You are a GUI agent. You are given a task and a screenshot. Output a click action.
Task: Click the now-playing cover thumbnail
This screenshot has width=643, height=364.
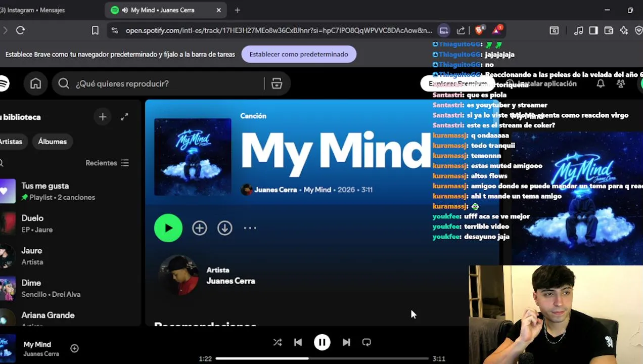pos(8,348)
